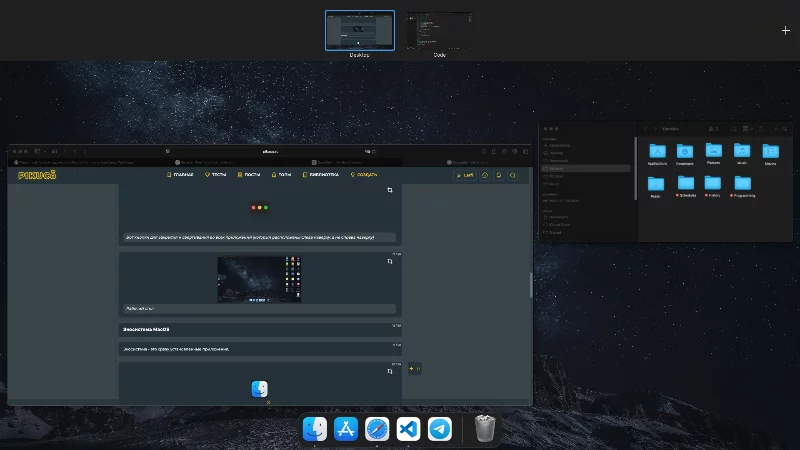Open ТОПЫ in Pikuco navigation
800x450 pixels.
(x=281, y=174)
